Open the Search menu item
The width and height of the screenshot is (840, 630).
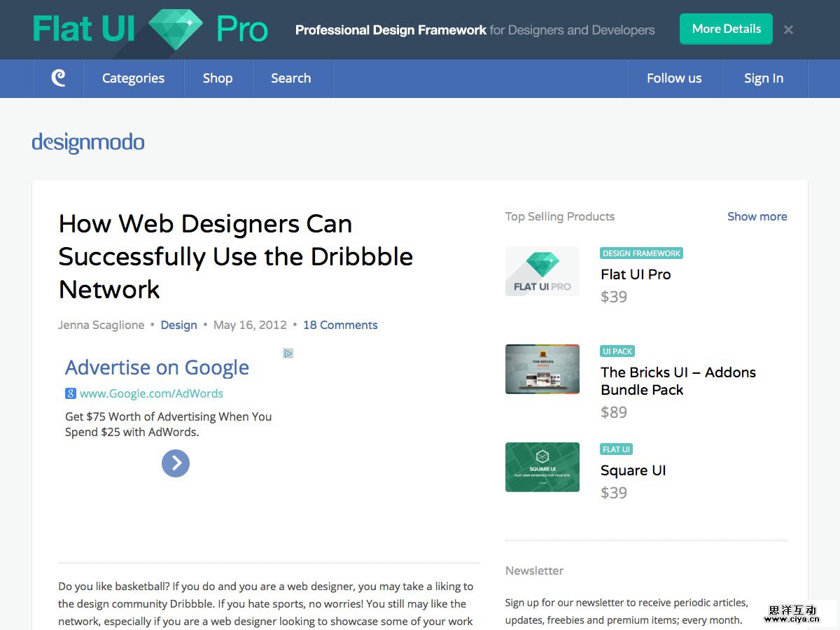[290, 78]
